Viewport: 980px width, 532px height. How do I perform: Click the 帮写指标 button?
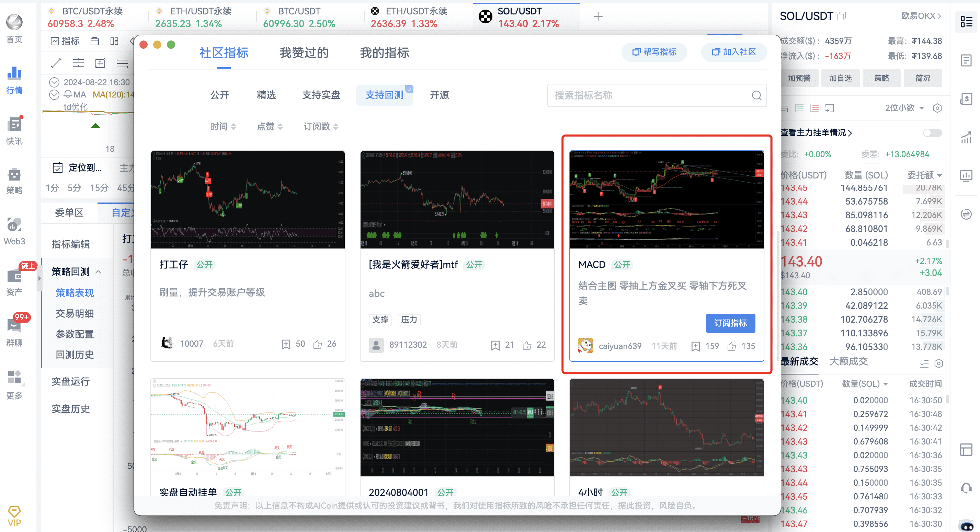pyautogui.click(x=654, y=52)
